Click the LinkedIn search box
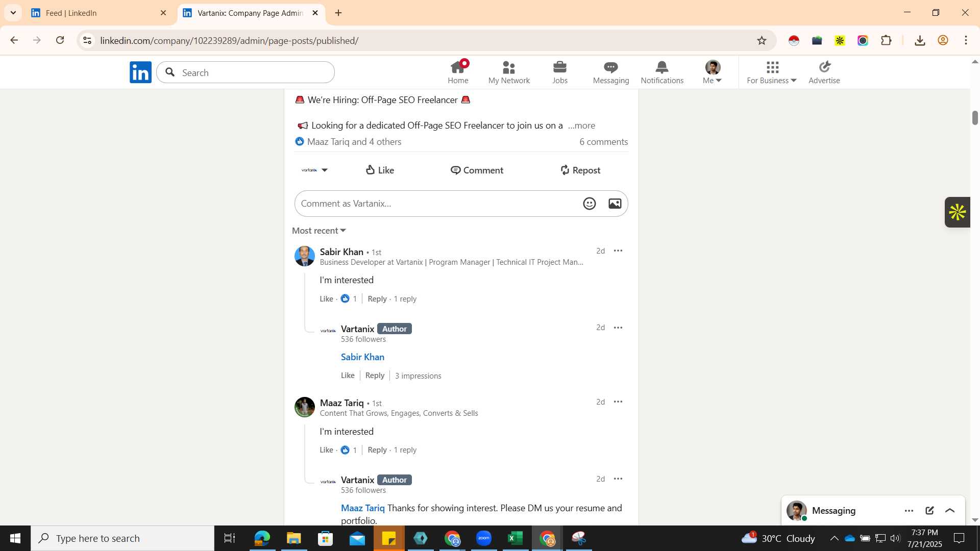Image resolution: width=980 pixels, height=551 pixels. pyautogui.click(x=246, y=72)
